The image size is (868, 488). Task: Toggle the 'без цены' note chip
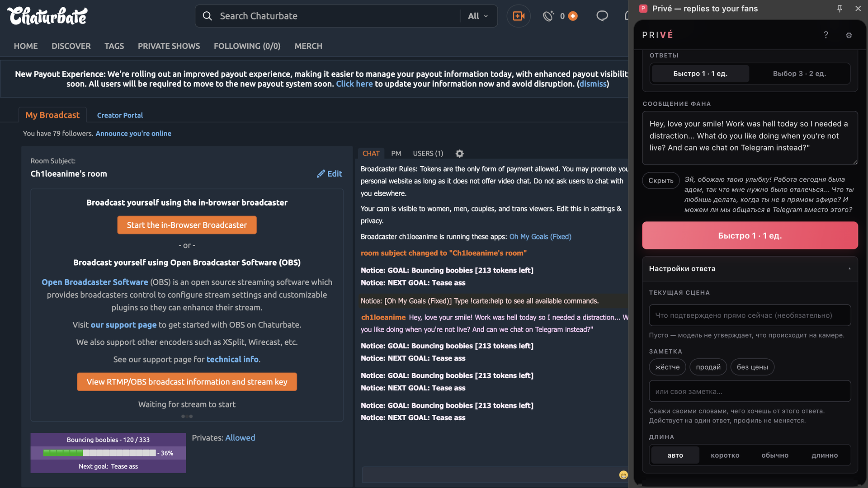(752, 367)
